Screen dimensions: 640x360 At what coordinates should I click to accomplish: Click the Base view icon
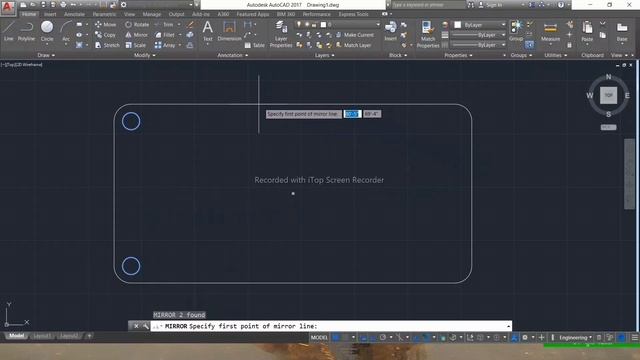(x=622, y=31)
